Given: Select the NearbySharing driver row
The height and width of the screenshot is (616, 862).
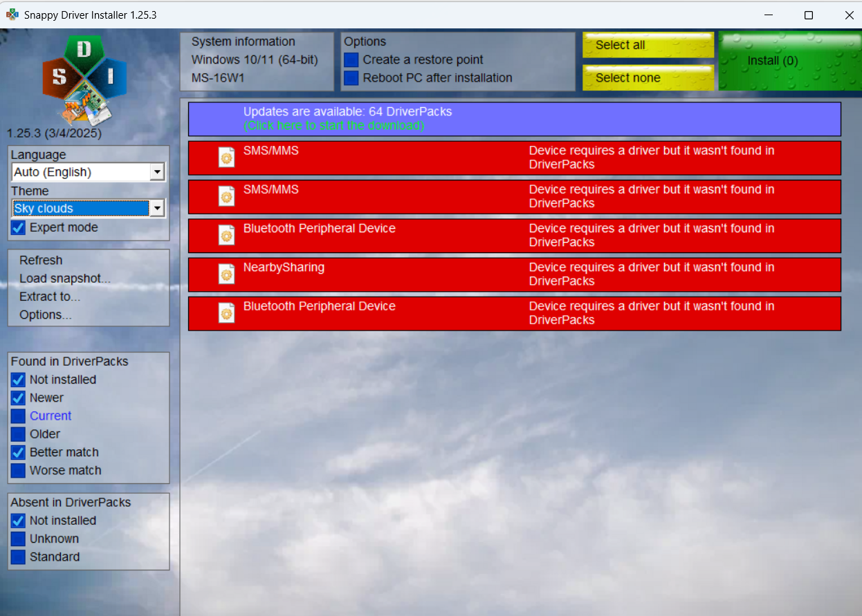Looking at the screenshot, I should tap(515, 274).
